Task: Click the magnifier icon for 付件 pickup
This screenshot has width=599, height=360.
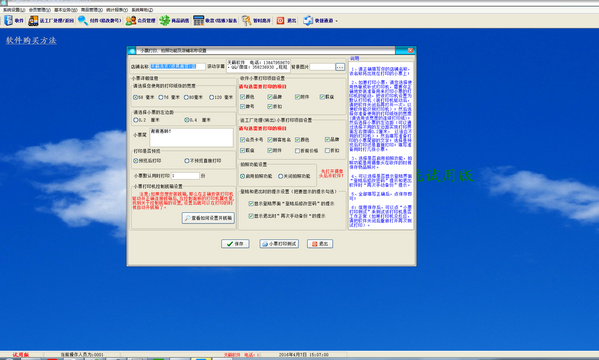Action: (x=83, y=20)
